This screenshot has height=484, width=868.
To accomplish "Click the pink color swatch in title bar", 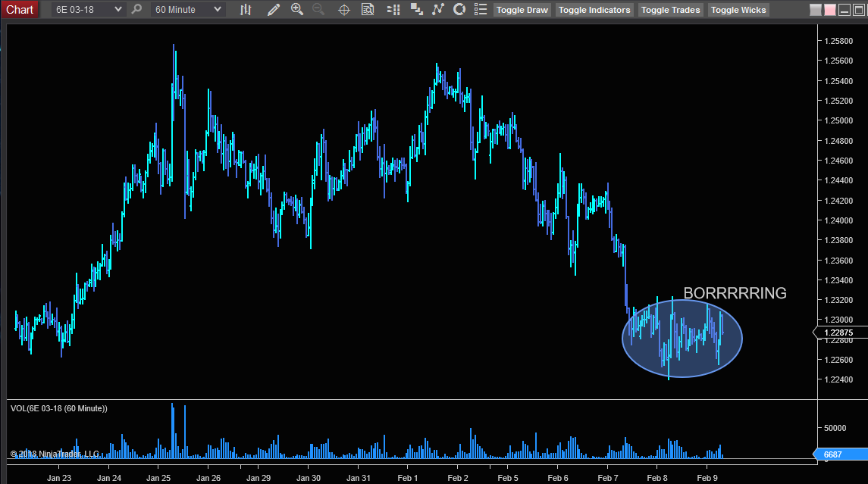I will tap(830, 10).
